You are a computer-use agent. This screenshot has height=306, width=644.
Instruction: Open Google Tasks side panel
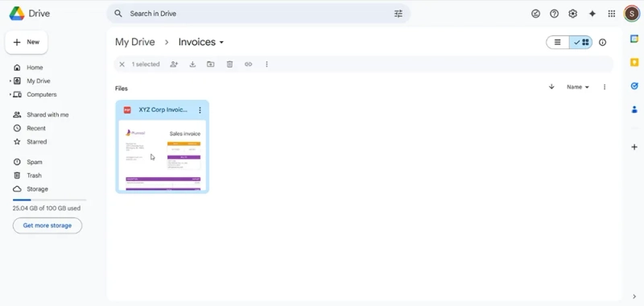634,86
